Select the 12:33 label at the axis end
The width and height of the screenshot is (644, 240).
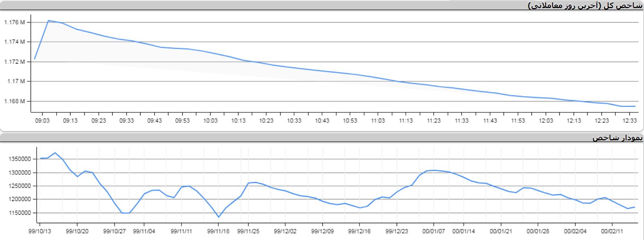[x=629, y=120]
